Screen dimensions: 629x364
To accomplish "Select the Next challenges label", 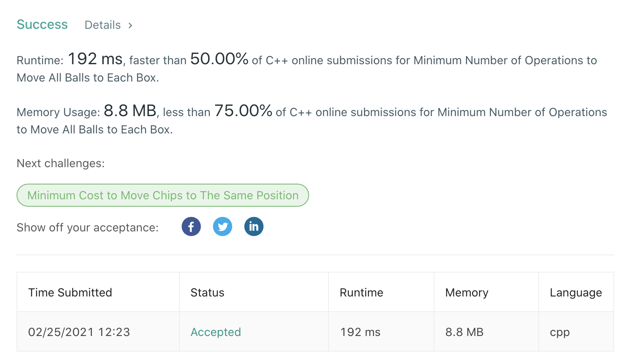I will pos(61,163).
